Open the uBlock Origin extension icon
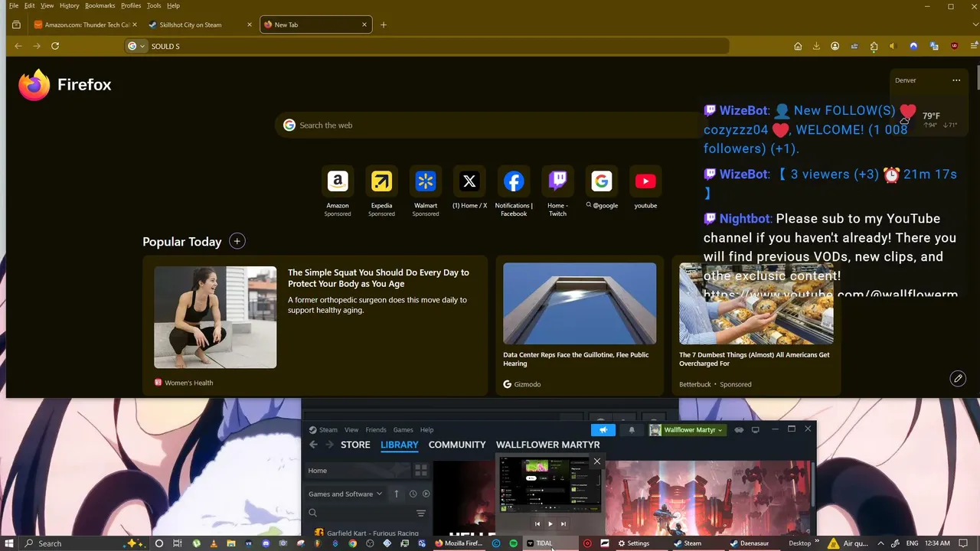Viewport: 980px width, 551px height. (x=954, y=46)
